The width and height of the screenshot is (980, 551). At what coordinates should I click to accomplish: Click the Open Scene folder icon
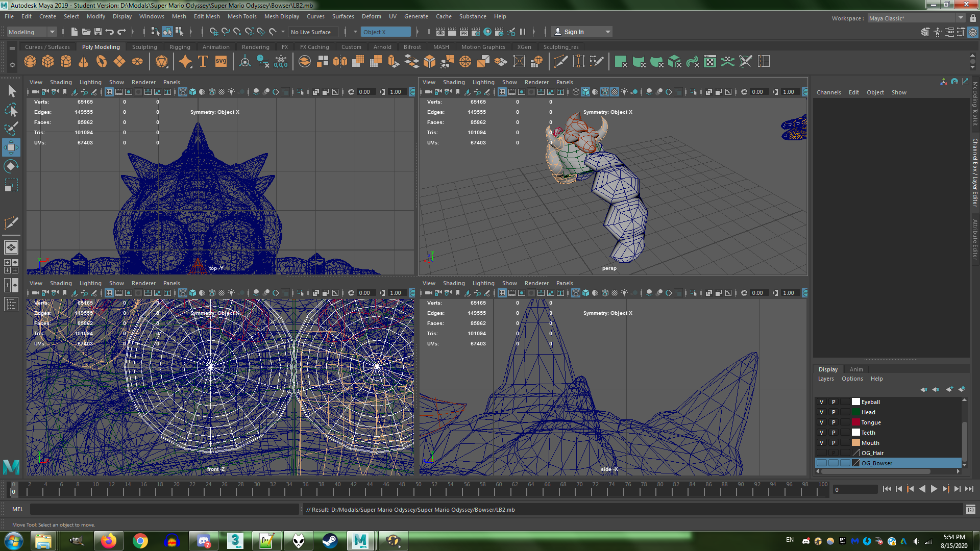point(86,32)
